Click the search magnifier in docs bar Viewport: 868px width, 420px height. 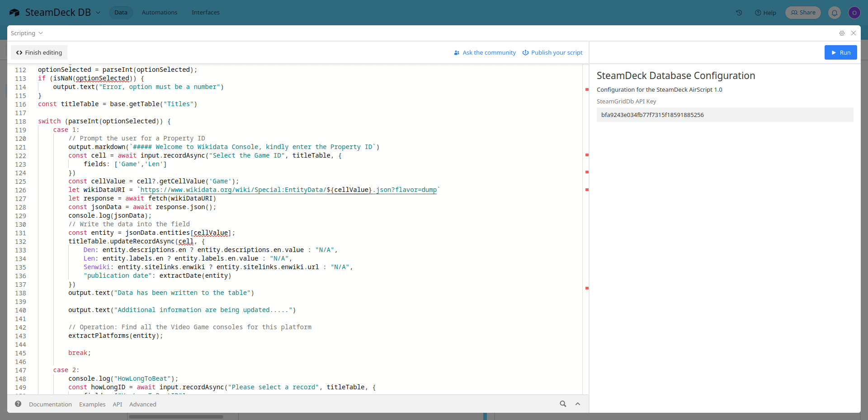click(x=563, y=404)
